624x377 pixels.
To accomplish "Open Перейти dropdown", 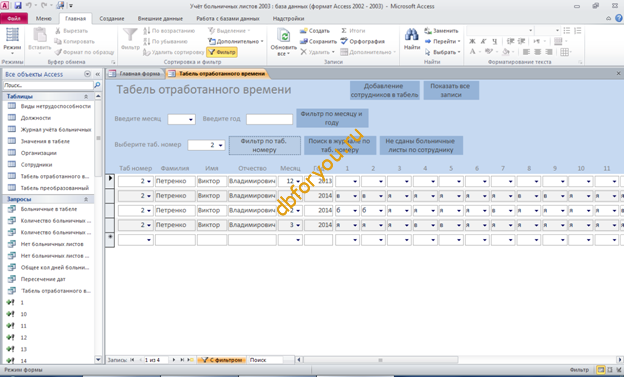I will coord(442,41).
